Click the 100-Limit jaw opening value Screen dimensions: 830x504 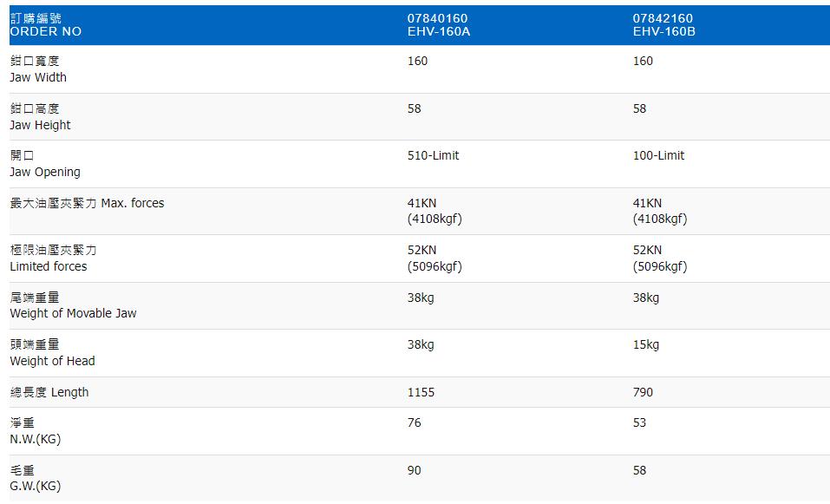[658, 155]
